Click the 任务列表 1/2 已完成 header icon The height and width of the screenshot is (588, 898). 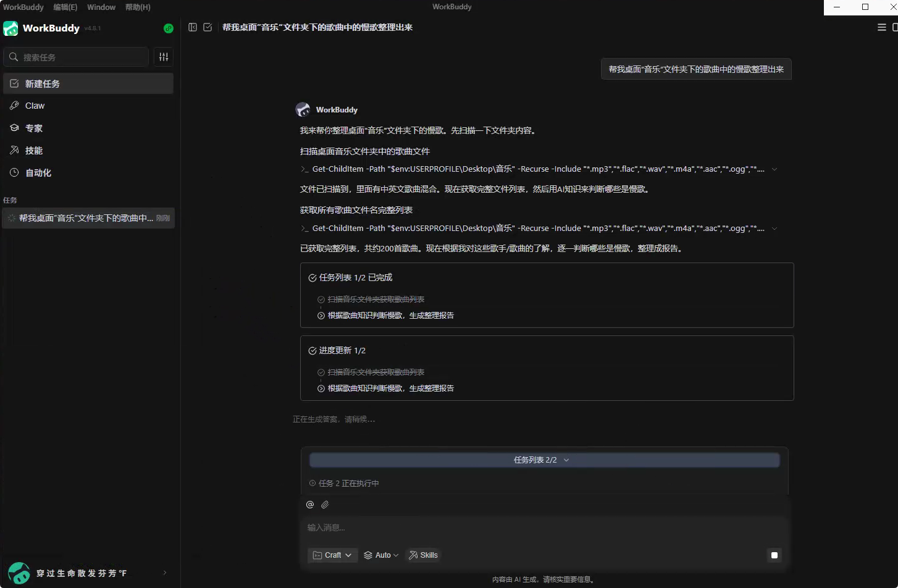(x=313, y=278)
